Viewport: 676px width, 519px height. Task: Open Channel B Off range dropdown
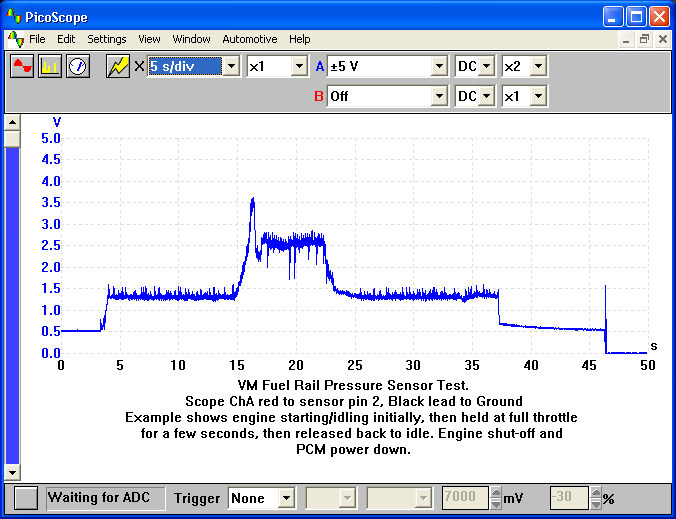[438, 97]
